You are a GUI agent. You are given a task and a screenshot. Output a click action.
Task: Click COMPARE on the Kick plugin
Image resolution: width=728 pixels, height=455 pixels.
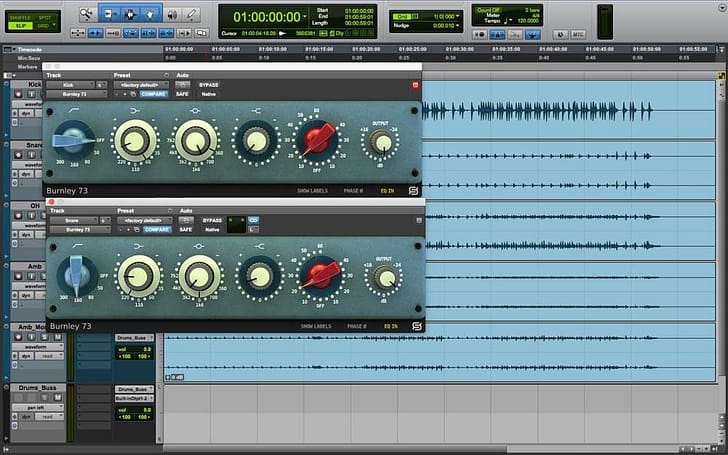pyautogui.click(x=153, y=94)
